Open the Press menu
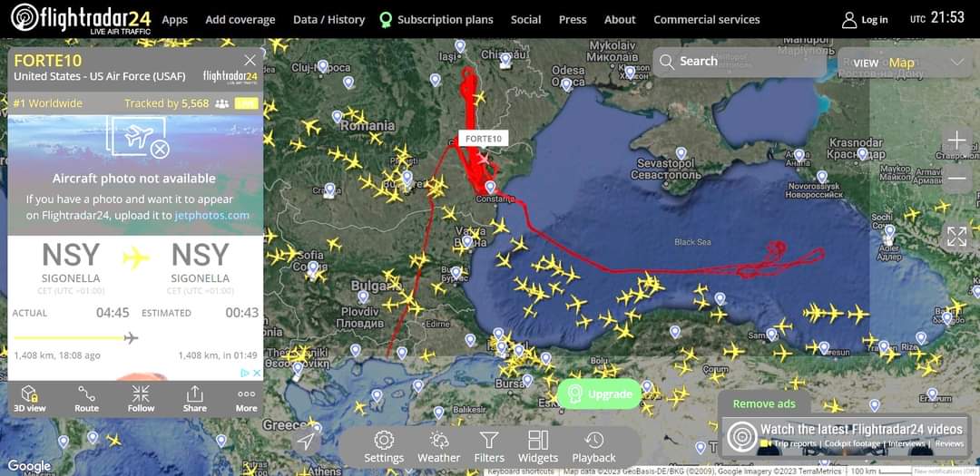The height and width of the screenshot is (476, 980). pos(573,19)
